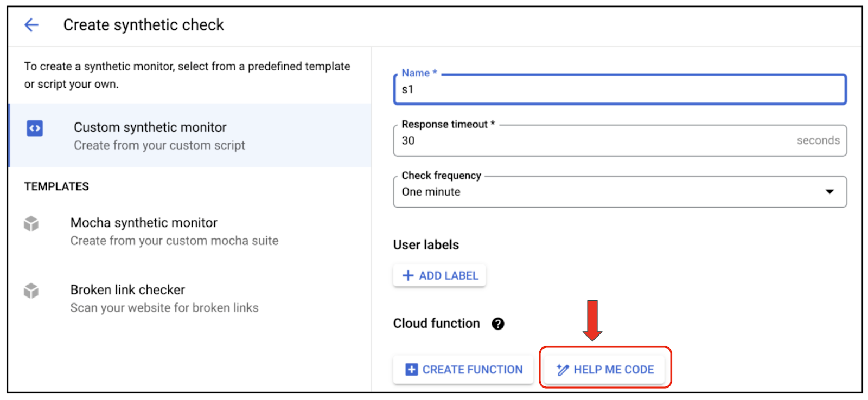Screen dimensions: 868x400
Task: Choose the Mocha synthetic monitor template
Action: coord(144,223)
